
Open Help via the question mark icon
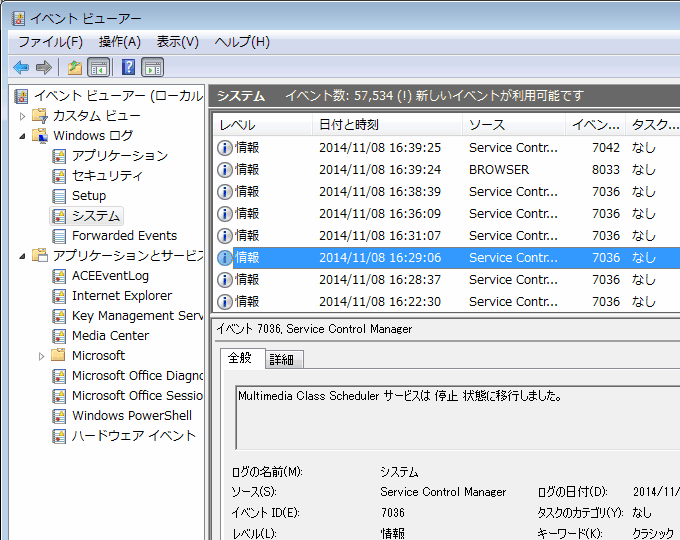point(128,67)
